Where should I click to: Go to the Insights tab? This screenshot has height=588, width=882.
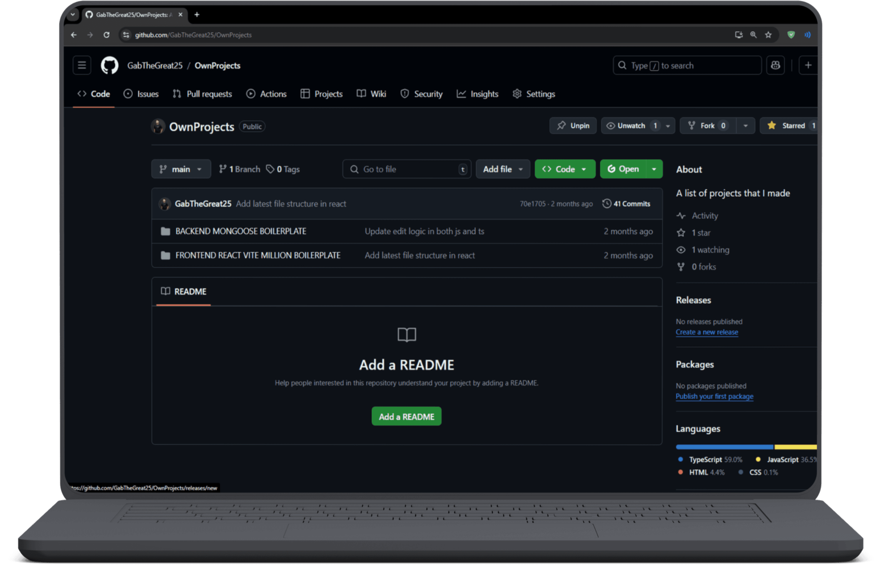pos(477,94)
